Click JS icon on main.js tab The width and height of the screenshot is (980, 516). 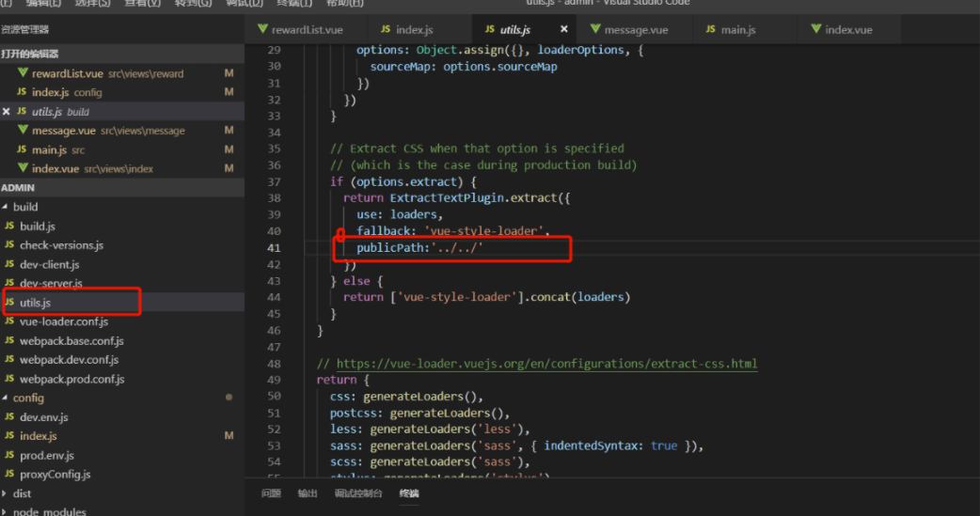point(710,29)
